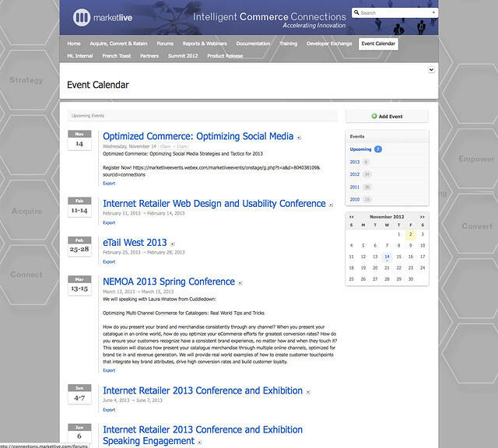Open the search field dropdown arrow

point(433,12)
